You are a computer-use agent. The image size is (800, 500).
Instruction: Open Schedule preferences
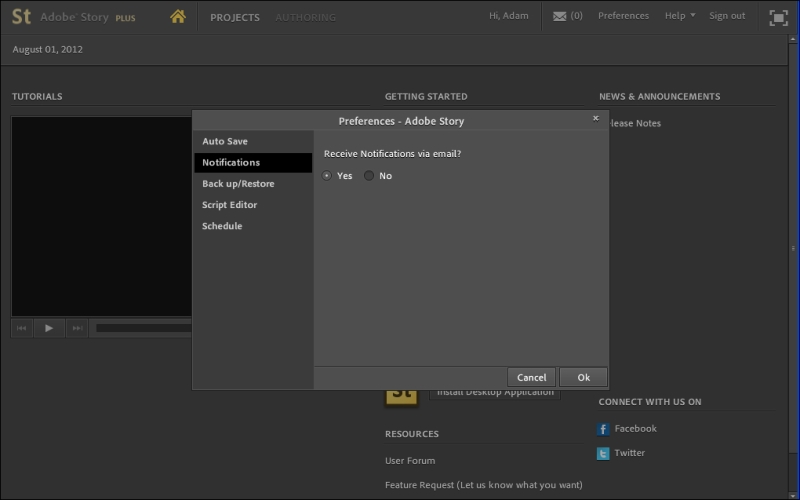click(253, 226)
